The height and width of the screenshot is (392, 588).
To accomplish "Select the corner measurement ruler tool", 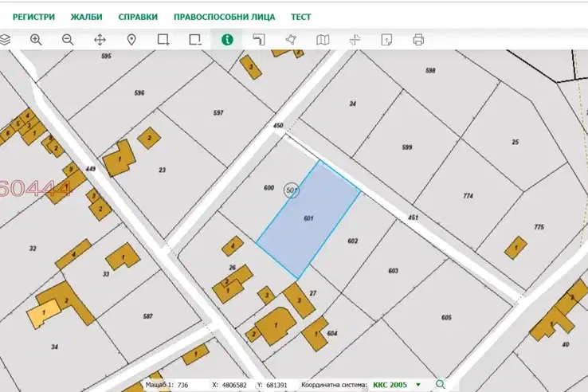I will tap(259, 39).
